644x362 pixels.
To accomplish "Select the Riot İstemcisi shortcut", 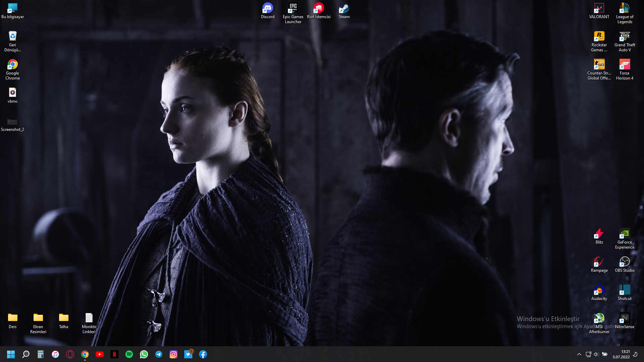I will pyautogui.click(x=319, y=11).
